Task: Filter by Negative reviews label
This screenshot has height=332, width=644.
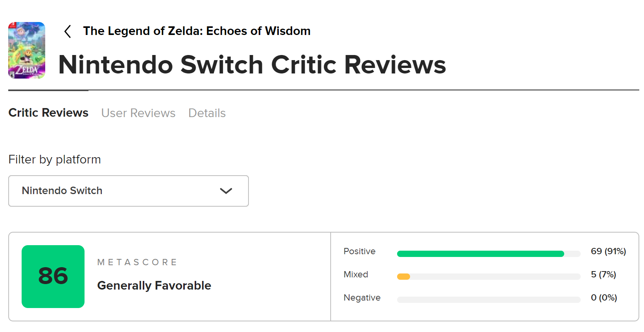Action: pyautogui.click(x=362, y=298)
